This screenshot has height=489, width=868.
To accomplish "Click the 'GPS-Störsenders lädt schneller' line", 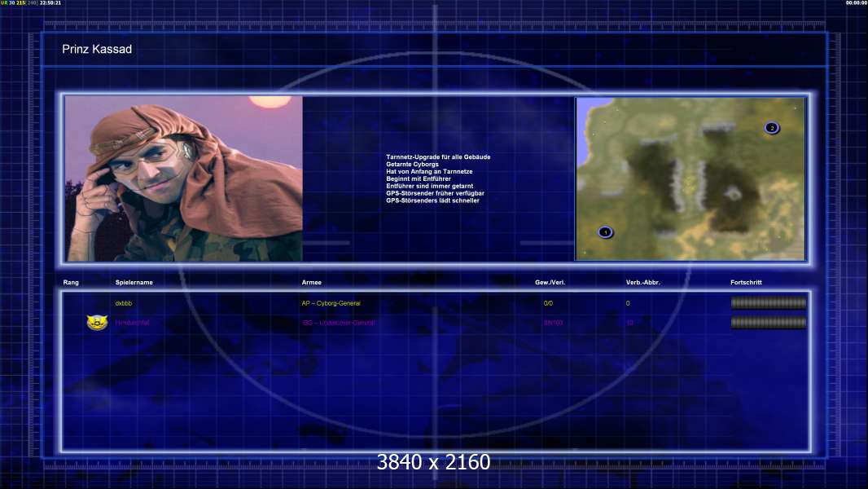I will point(432,200).
